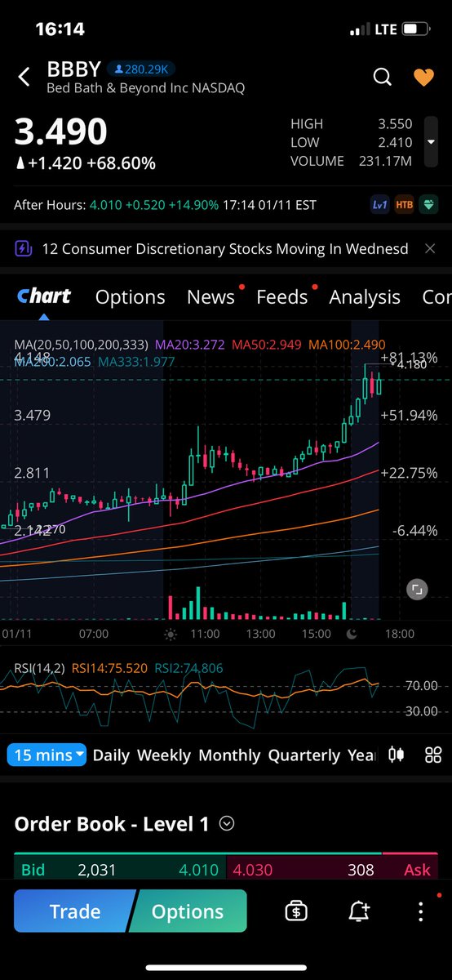Tap the HTB hard-to-borrow badge
Viewport: 452px width, 980px height.
pyautogui.click(x=404, y=205)
